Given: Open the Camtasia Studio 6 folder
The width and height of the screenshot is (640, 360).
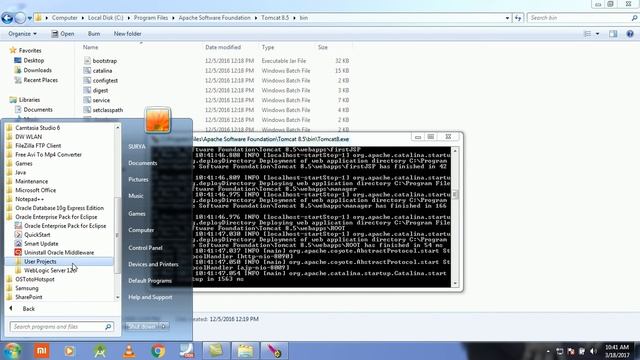Looking at the screenshot, I should 37,128.
